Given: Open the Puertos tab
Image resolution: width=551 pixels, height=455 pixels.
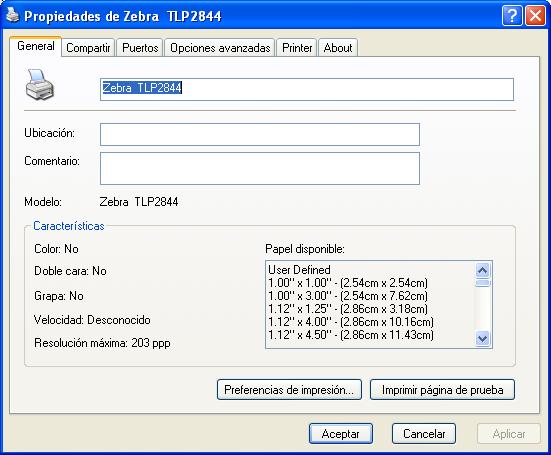Looking at the screenshot, I should pyautogui.click(x=140, y=48).
